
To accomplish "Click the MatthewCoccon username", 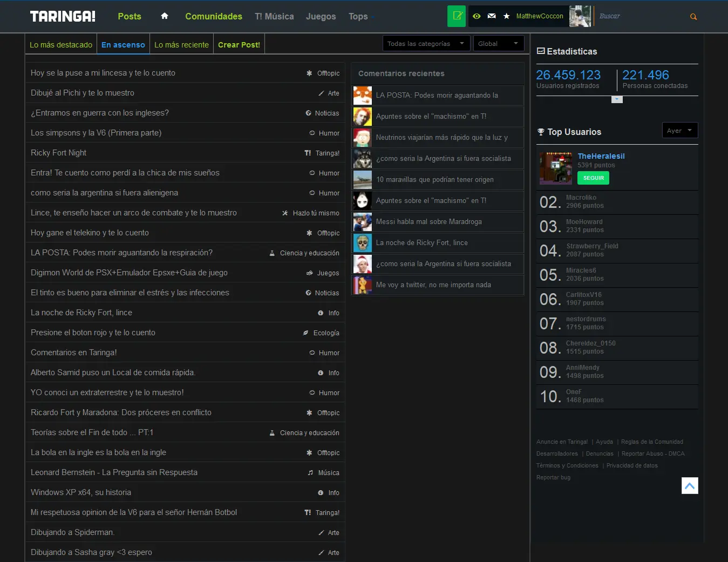I will tap(540, 16).
